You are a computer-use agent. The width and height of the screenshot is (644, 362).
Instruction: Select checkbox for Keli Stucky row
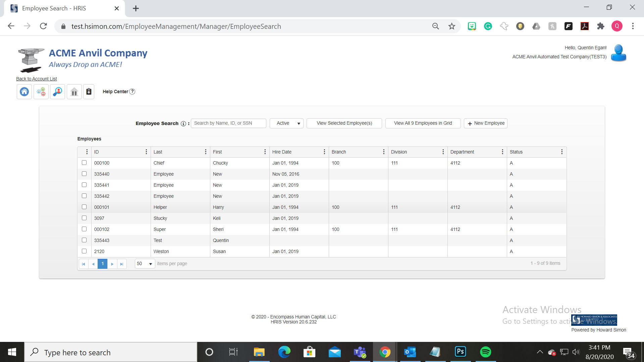[x=84, y=218]
